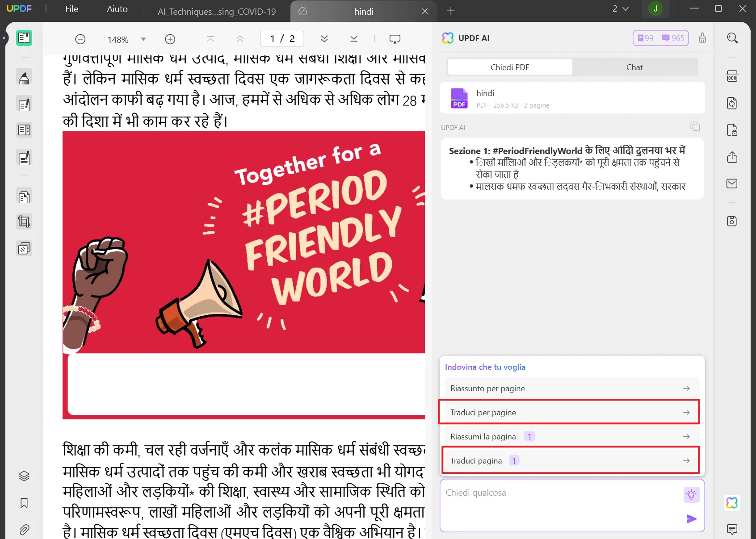Go to the previous page
This screenshot has height=539, width=756.
(240, 39)
